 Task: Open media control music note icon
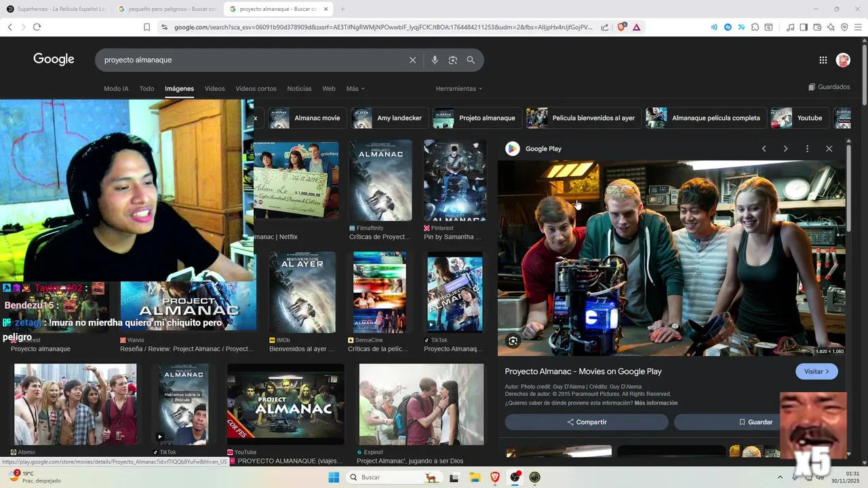[x=790, y=27]
